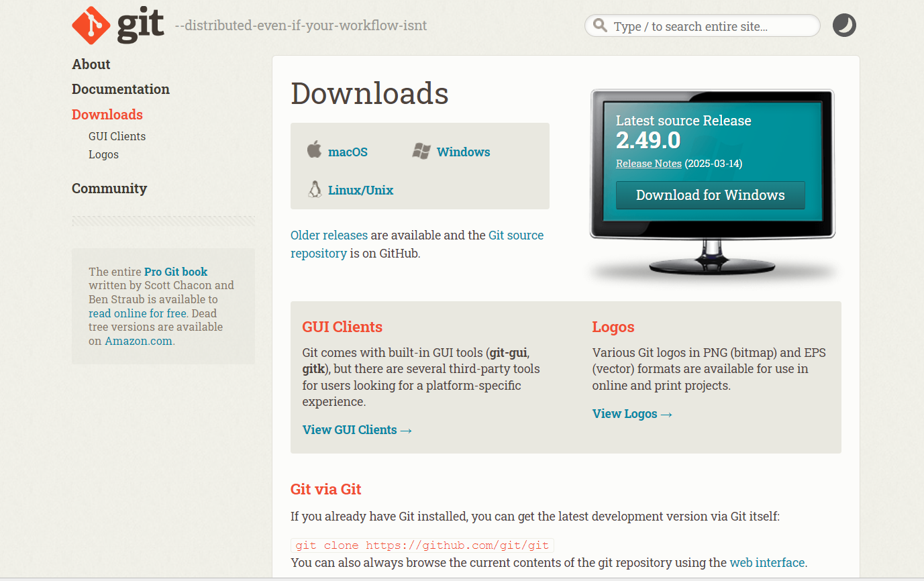Viewport: 924px width, 581px height.
Task: Click the Git via Git heading
Action: [326, 489]
